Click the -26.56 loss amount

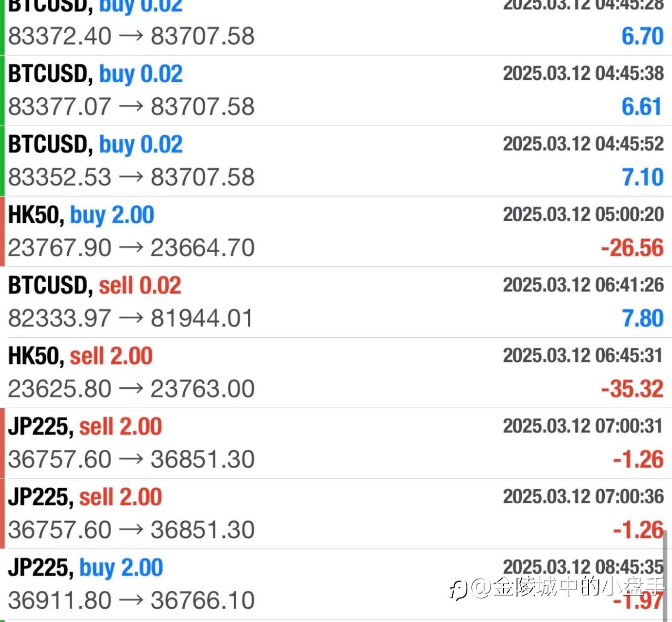click(x=632, y=248)
